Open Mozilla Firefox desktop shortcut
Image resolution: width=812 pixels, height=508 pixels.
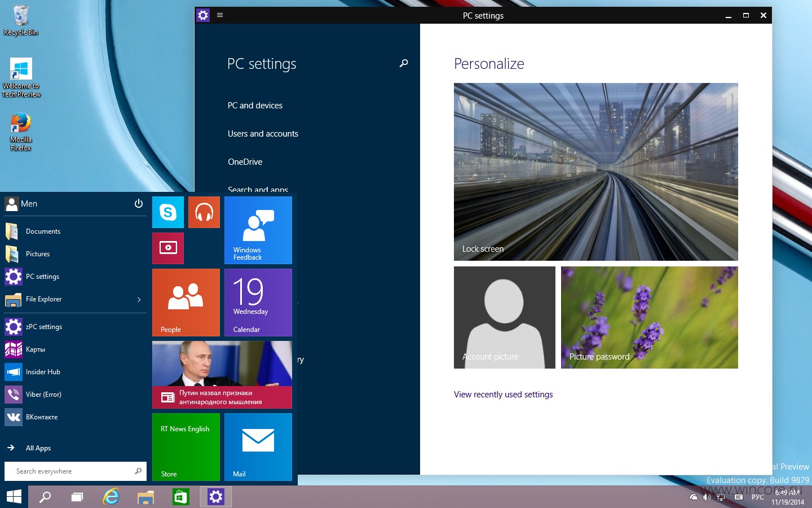point(21,132)
